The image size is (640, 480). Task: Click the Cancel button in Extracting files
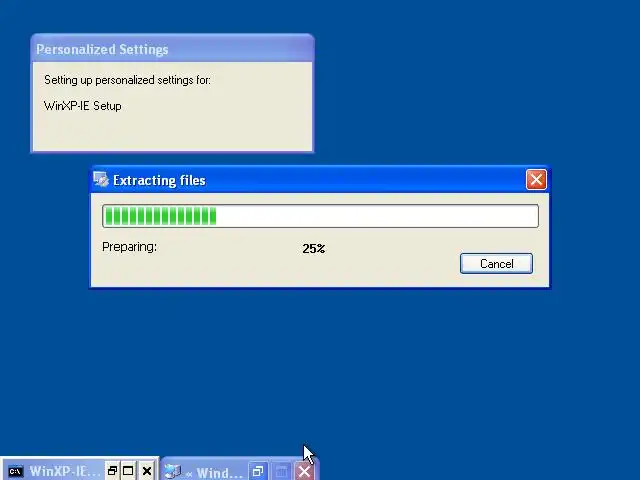[x=496, y=263]
